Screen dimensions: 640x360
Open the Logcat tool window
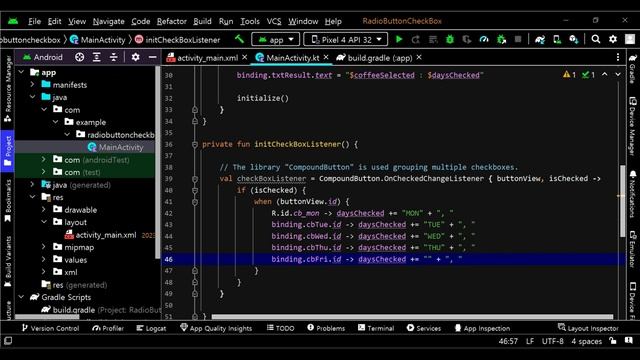[x=151, y=328]
